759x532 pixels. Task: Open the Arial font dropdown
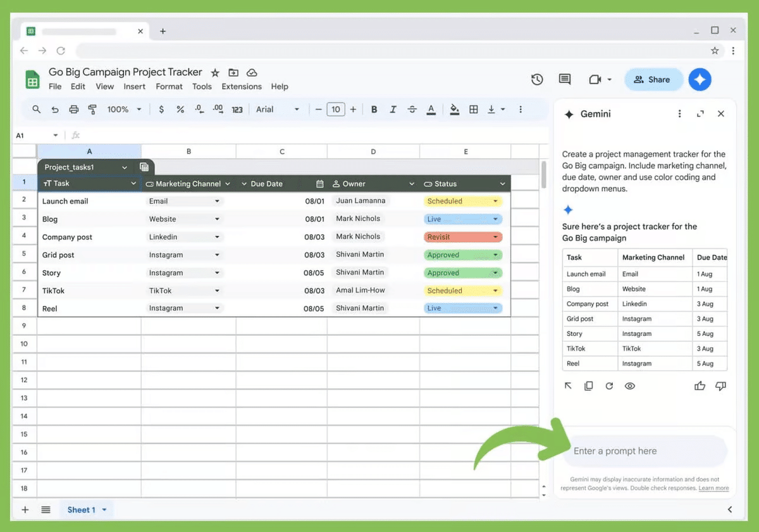tap(278, 109)
